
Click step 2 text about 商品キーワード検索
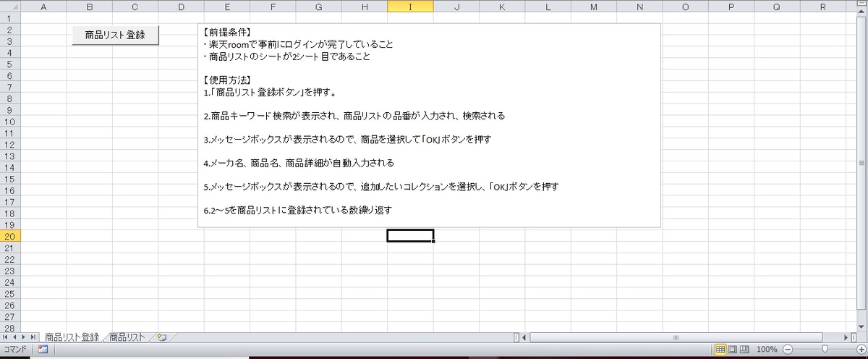coord(354,116)
